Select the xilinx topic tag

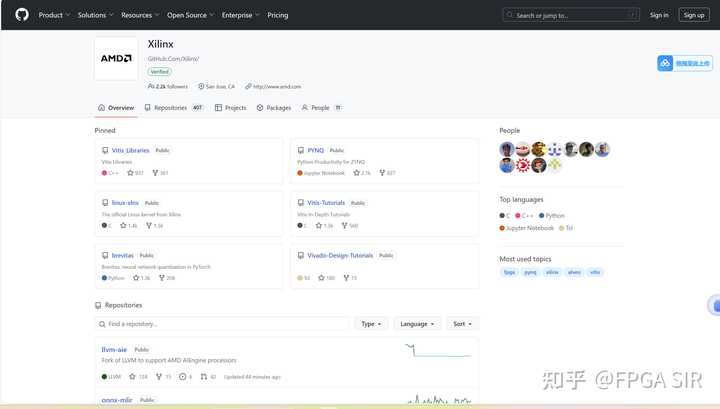point(552,272)
